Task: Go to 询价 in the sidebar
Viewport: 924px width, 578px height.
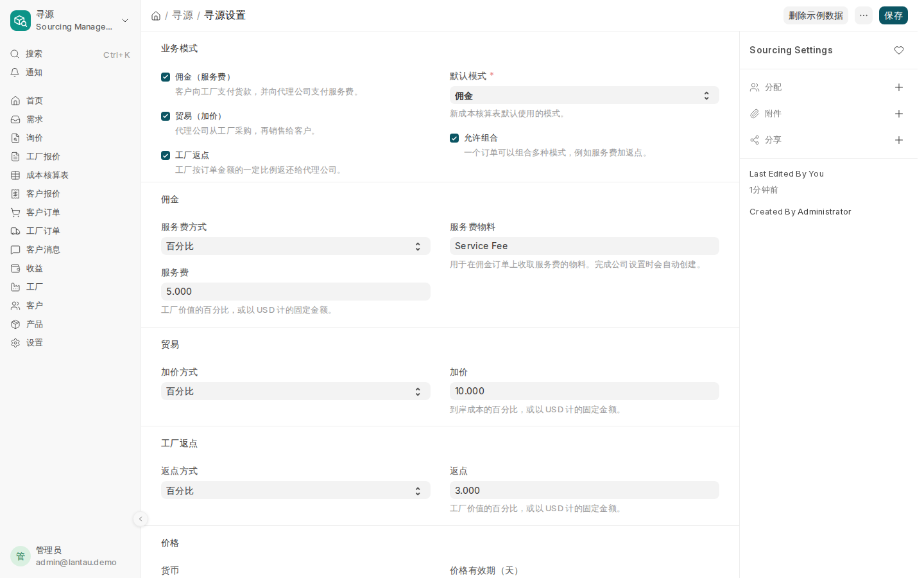Action: pos(71,138)
